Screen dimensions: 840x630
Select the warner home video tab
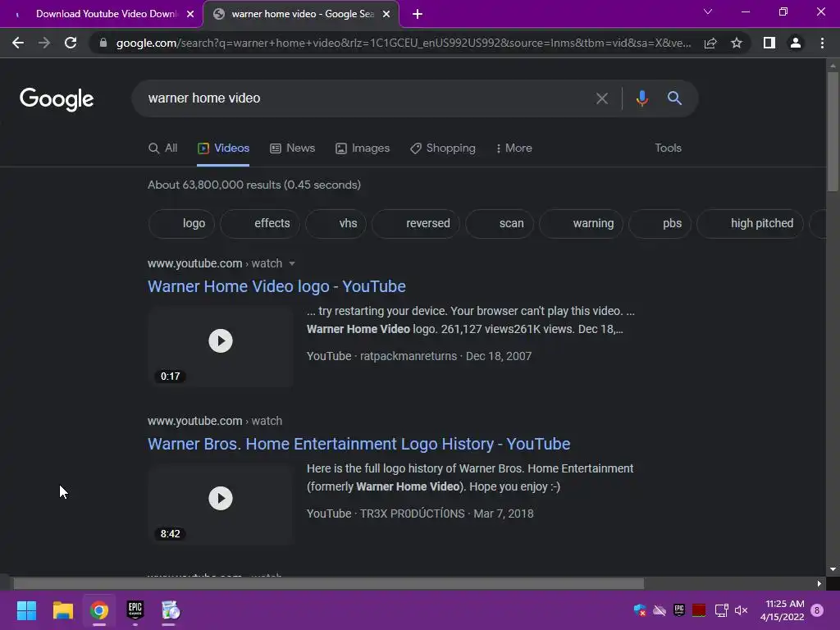300,15
